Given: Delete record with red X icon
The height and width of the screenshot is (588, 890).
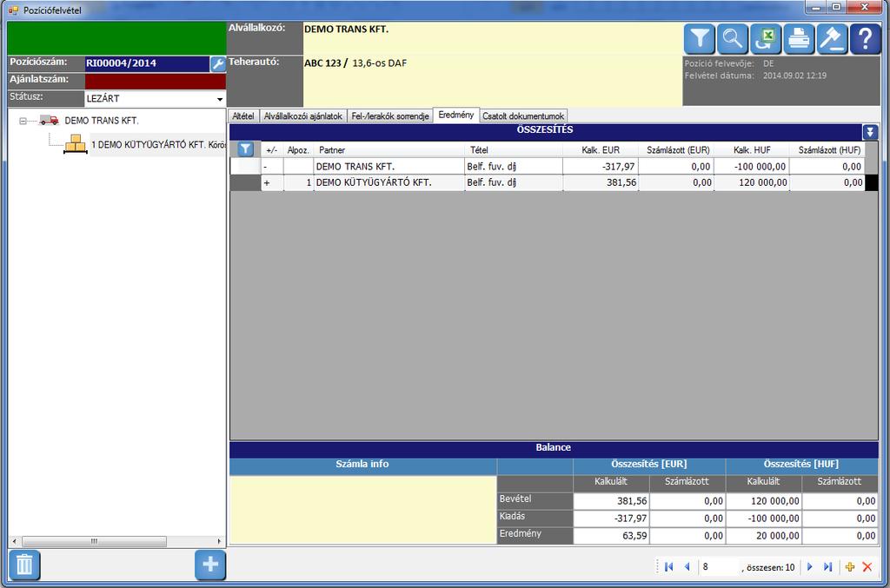Looking at the screenshot, I should point(867,566).
